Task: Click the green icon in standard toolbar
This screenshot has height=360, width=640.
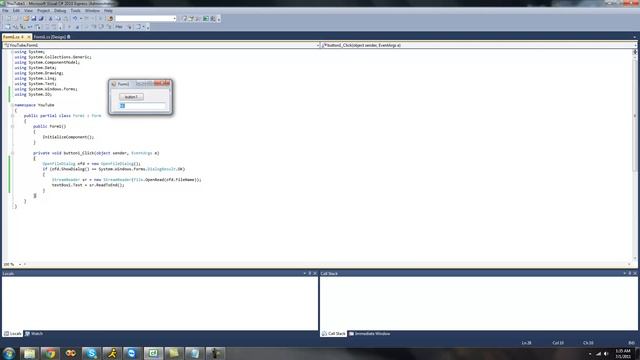Action: (x=206, y=18)
